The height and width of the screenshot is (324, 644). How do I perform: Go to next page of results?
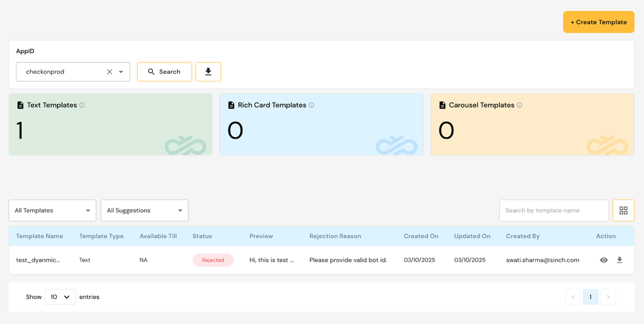tap(608, 297)
